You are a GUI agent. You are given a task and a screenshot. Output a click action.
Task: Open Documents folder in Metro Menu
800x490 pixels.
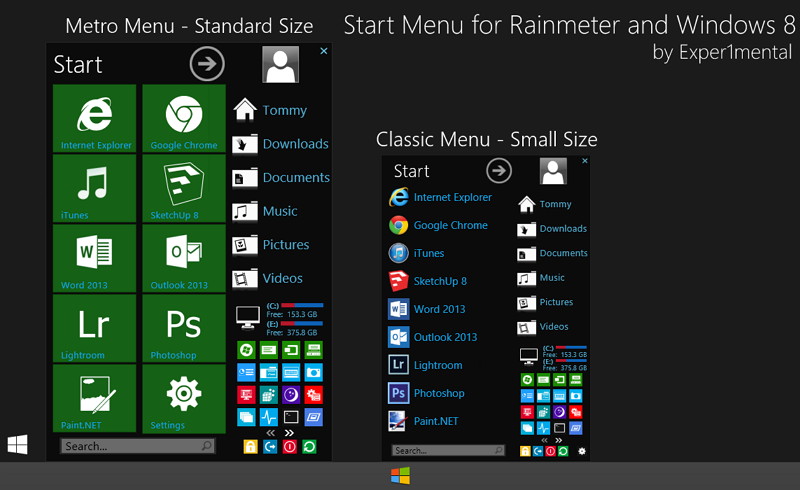point(281,178)
